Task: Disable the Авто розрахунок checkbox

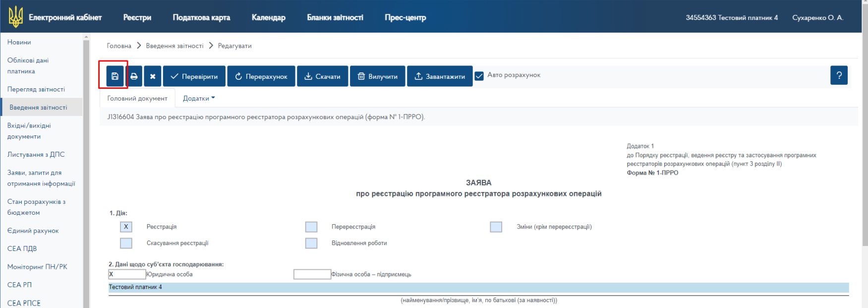Action: (x=479, y=76)
